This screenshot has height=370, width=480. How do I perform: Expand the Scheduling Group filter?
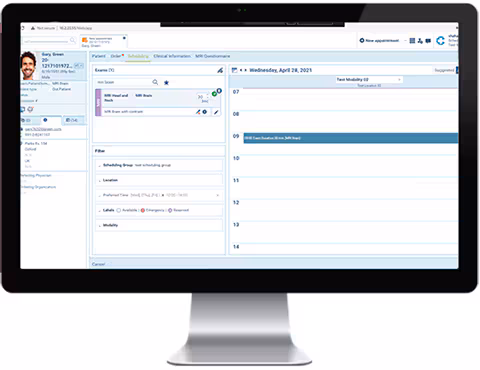pos(159,165)
